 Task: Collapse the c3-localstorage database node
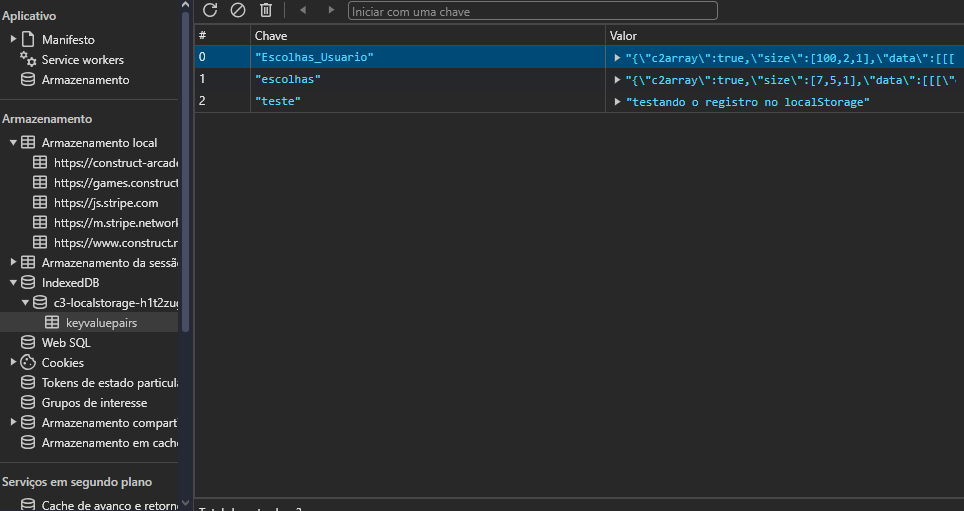[25, 302]
